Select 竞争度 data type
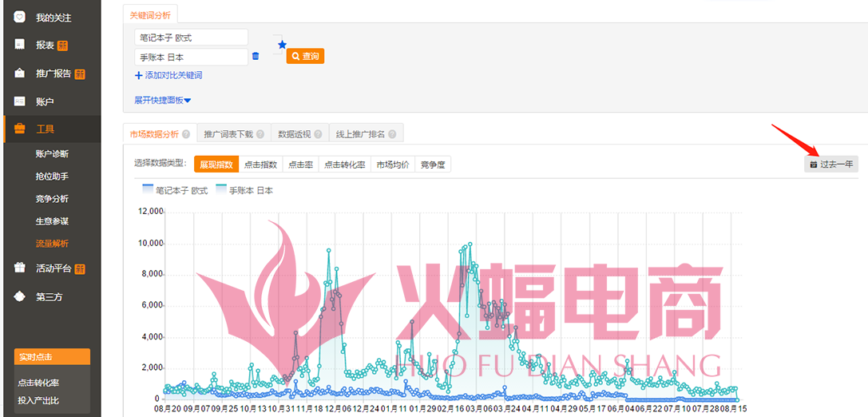The width and height of the screenshot is (868, 417). pyautogui.click(x=432, y=164)
